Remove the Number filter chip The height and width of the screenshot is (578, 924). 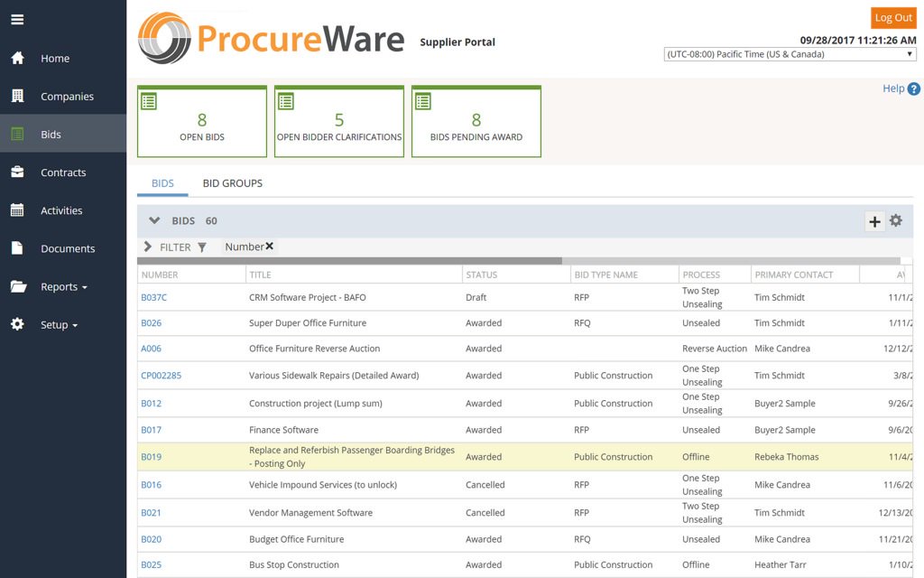pos(269,246)
